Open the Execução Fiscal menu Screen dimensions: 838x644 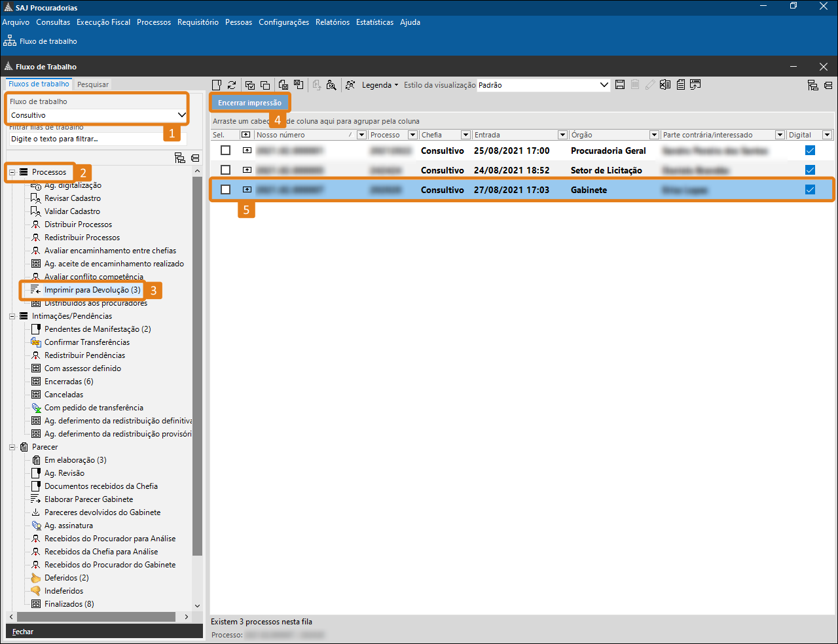[x=103, y=22]
